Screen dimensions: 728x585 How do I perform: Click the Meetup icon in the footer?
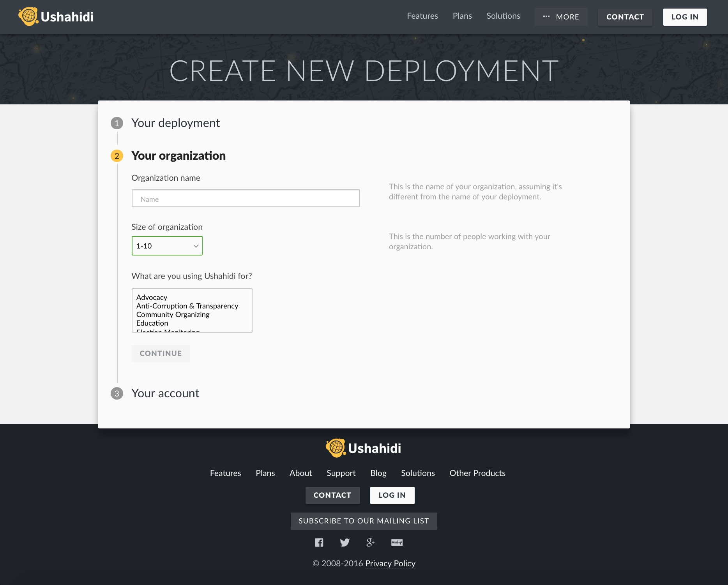(x=396, y=542)
